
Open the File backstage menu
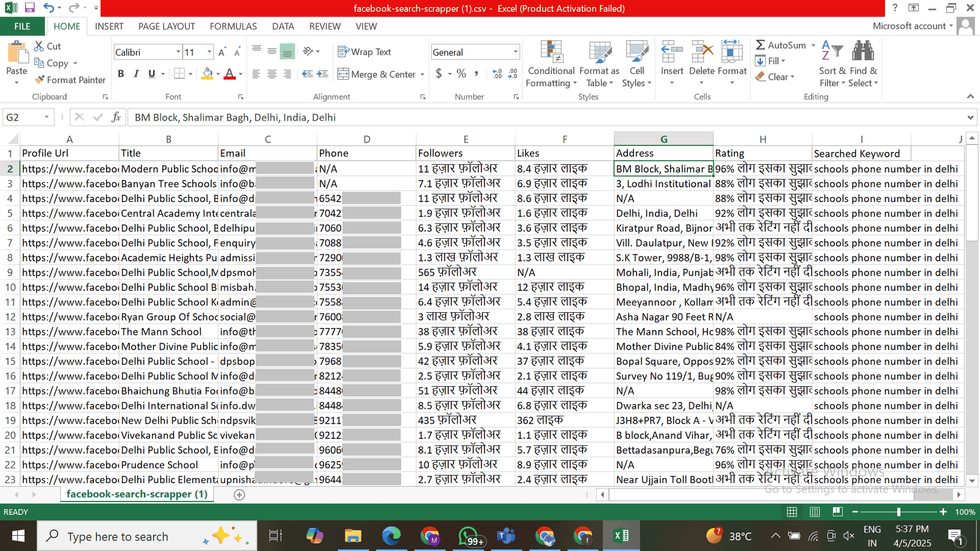(22, 26)
